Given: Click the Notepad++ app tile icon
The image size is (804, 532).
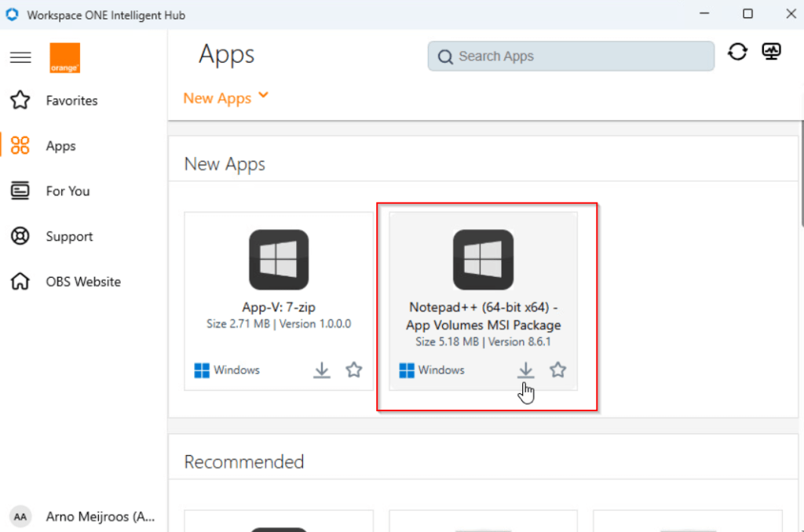Looking at the screenshot, I should (x=483, y=260).
